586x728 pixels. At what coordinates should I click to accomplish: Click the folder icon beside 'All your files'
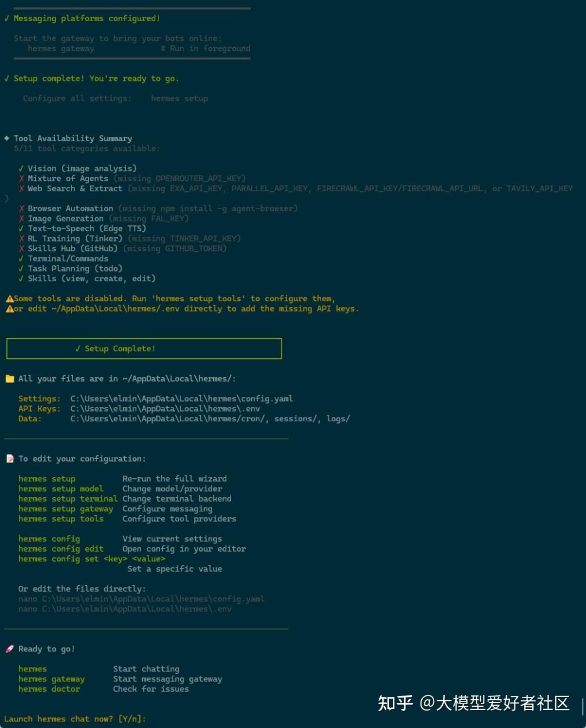10,379
